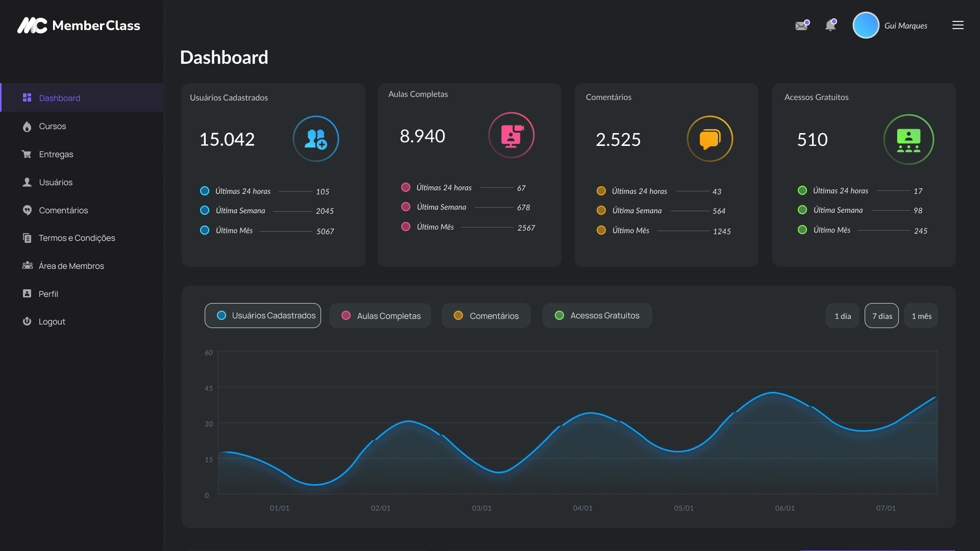
Task: Click the blue add-users circle icon
Action: 315,139
